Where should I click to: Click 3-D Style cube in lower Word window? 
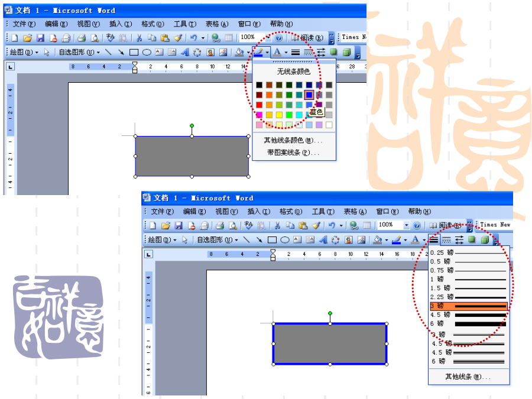tap(485, 240)
